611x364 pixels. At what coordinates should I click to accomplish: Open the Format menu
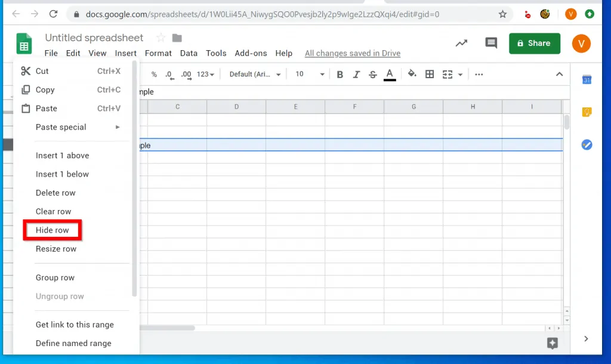click(158, 53)
